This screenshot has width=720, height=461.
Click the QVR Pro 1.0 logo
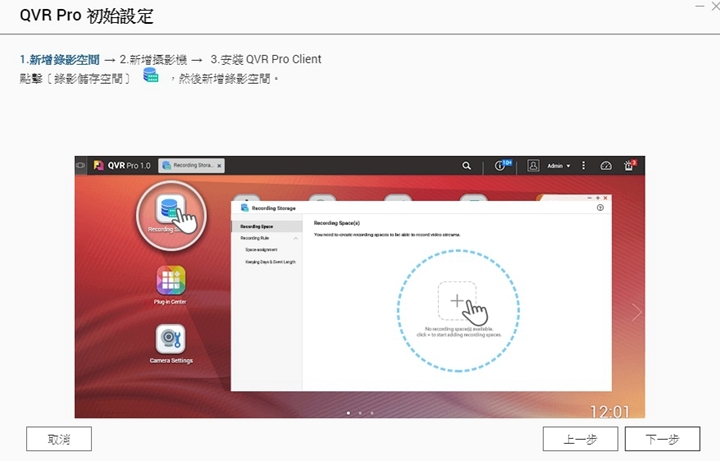click(122, 165)
